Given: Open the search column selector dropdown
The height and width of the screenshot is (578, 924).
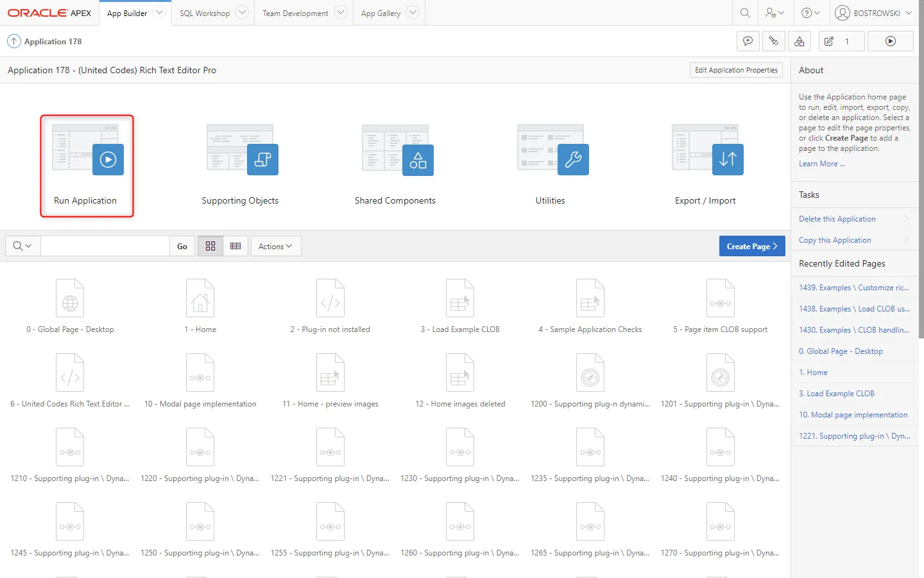Looking at the screenshot, I should (22, 246).
